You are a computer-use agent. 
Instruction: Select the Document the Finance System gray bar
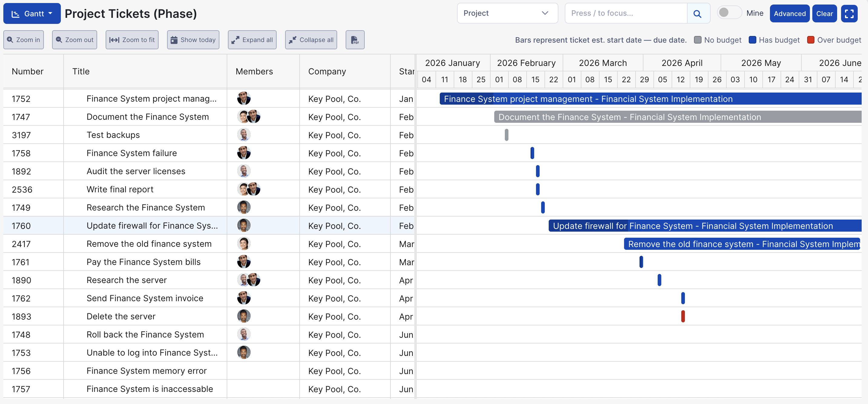[x=678, y=117]
